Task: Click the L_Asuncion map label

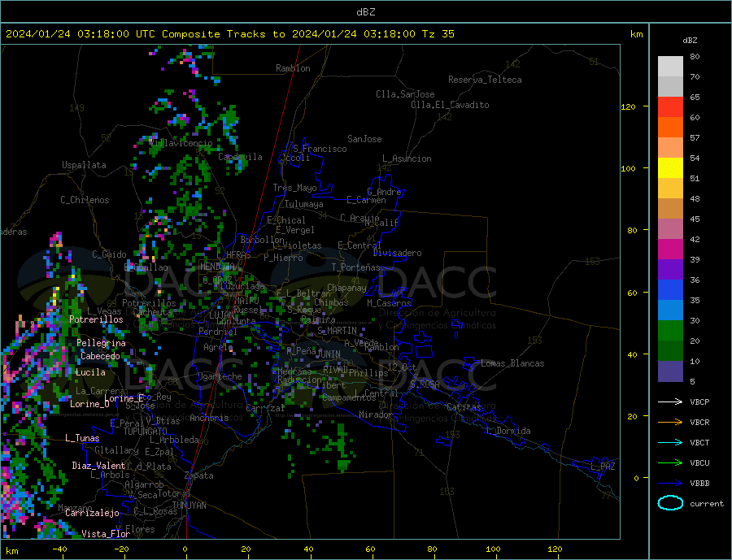Action: pyautogui.click(x=407, y=158)
